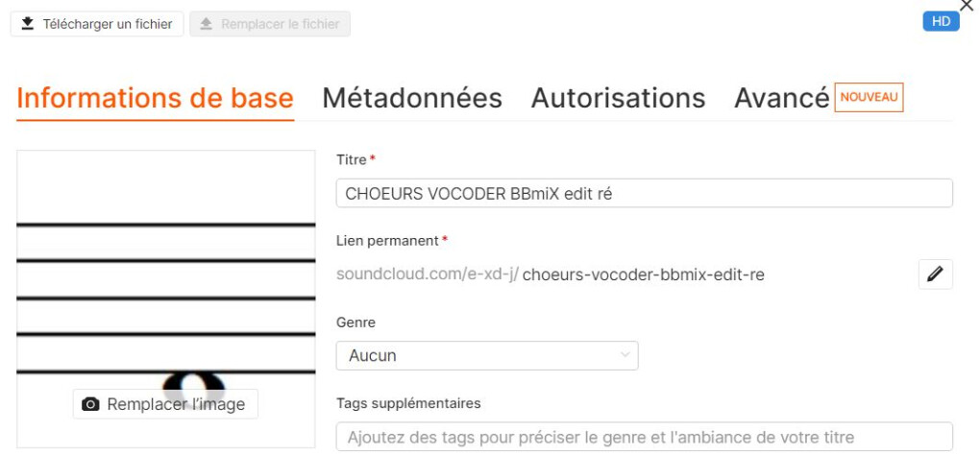980x454 pixels.
Task: Click the Télécharger un fichier button label
Action: 108,24
